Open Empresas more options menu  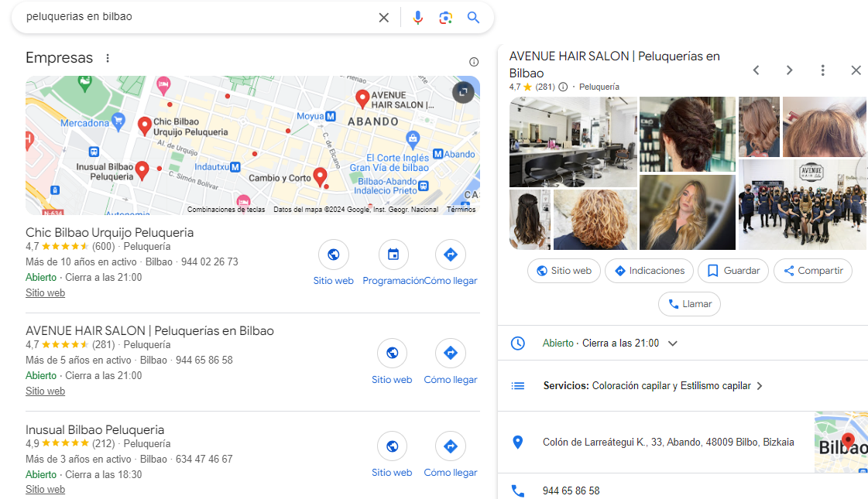[x=108, y=58]
